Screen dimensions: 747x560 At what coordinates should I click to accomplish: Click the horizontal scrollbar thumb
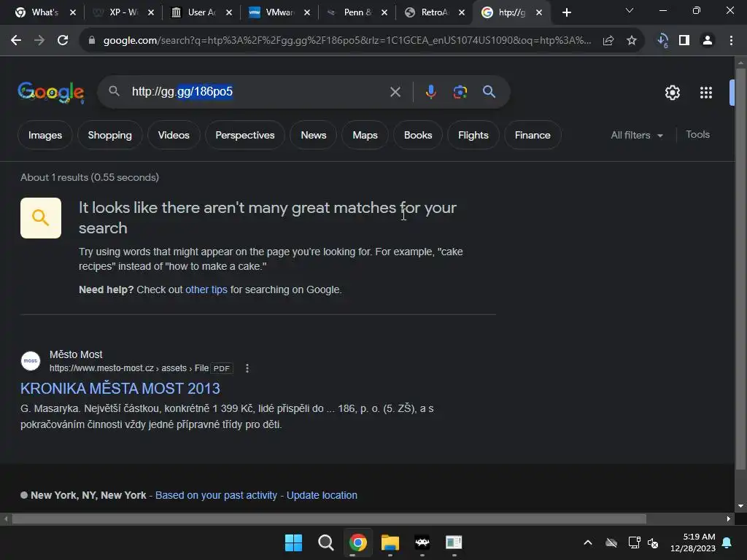tap(329, 518)
